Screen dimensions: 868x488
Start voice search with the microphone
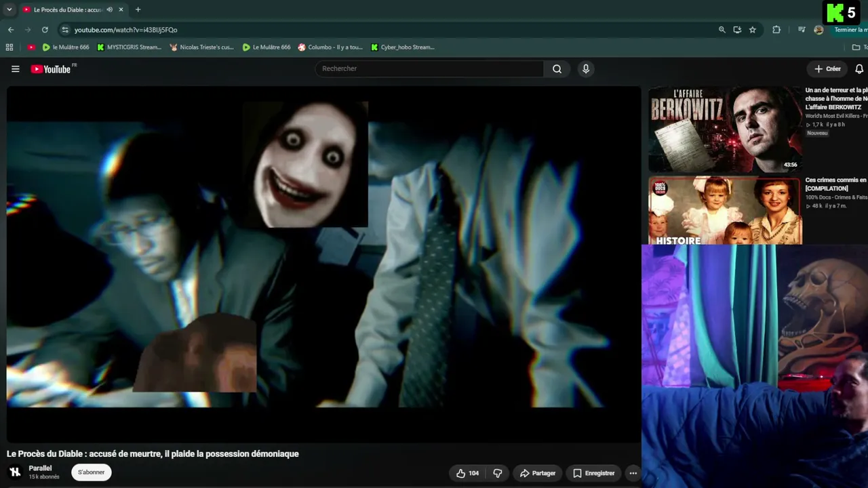click(586, 68)
